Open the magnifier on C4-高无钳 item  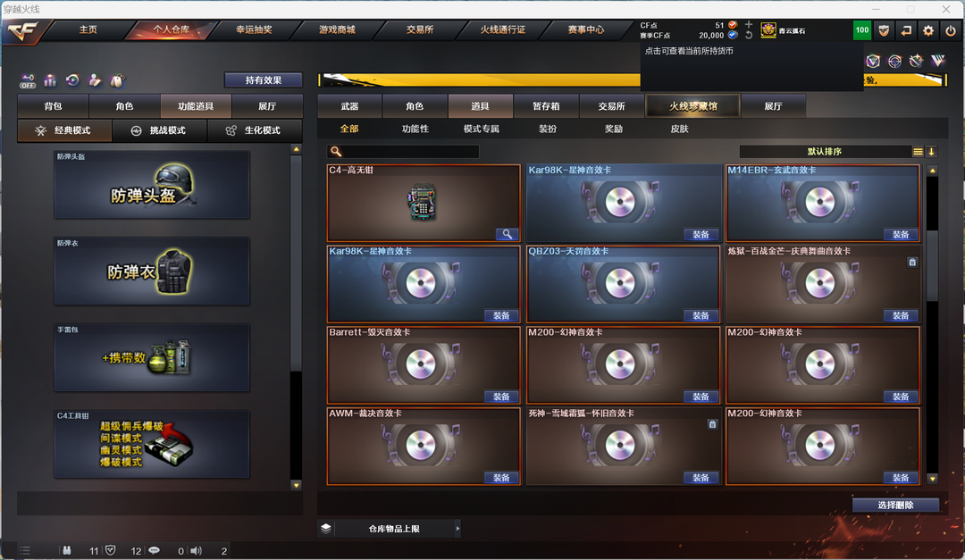tap(508, 234)
